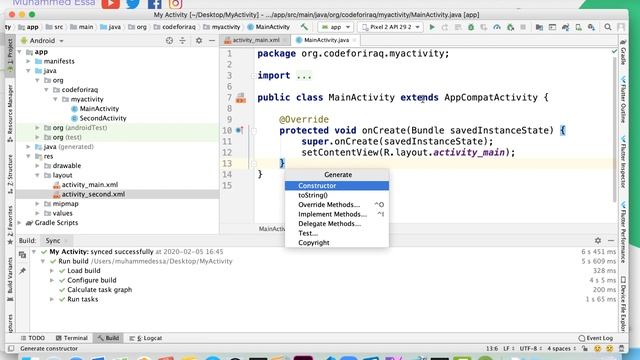The image size is (640, 360).
Task: Toggle Flutter Outline side tab
Action: point(623,100)
